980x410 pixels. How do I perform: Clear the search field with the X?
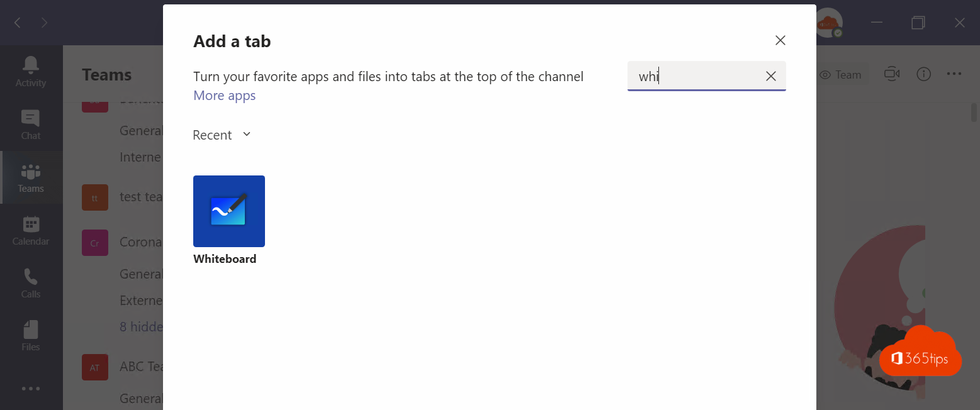click(x=770, y=76)
